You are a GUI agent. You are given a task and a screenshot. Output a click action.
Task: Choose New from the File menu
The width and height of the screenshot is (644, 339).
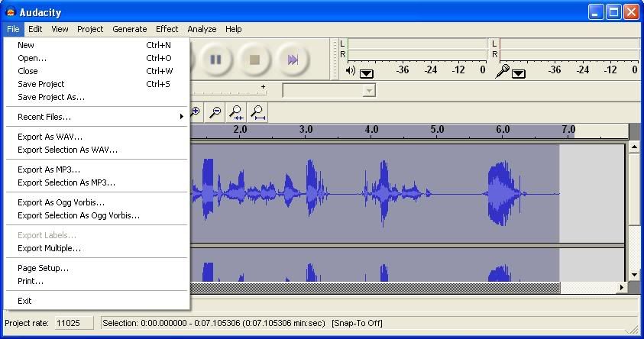click(96, 45)
